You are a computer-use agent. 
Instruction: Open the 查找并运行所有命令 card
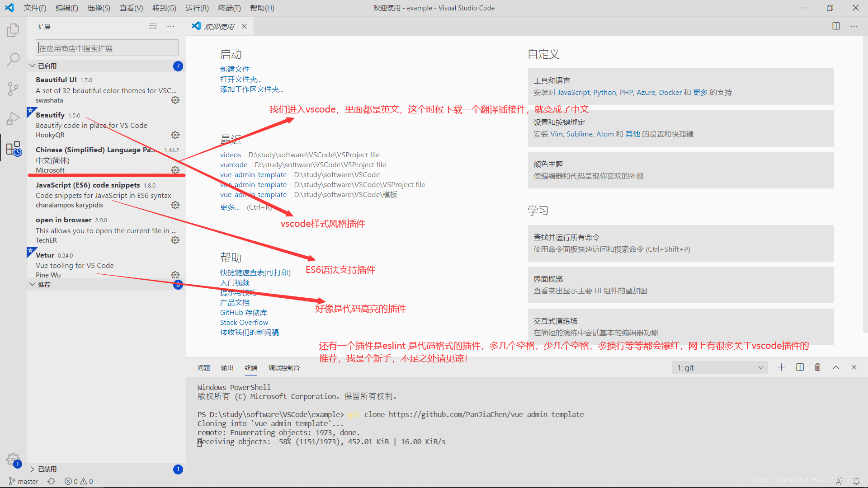[x=681, y=243]
